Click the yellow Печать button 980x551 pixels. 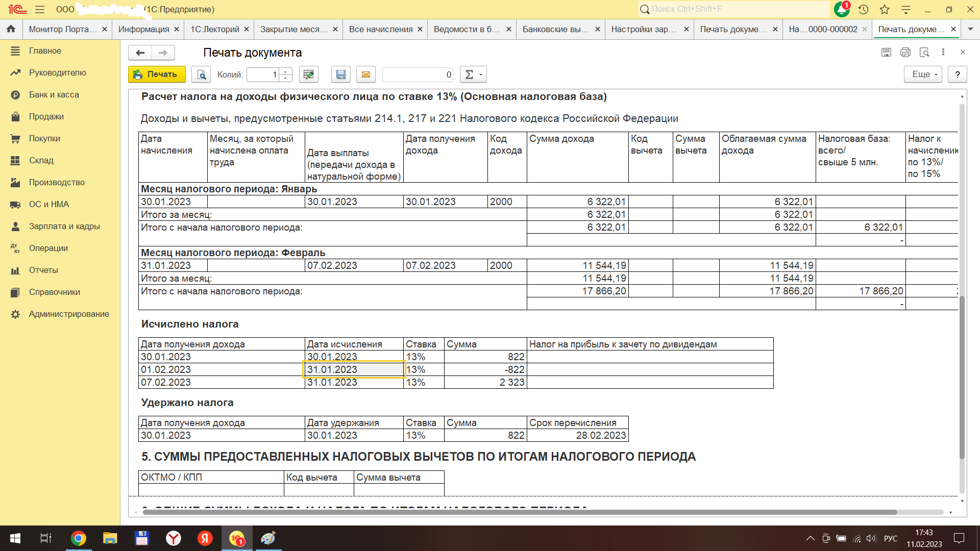point(156,74)
